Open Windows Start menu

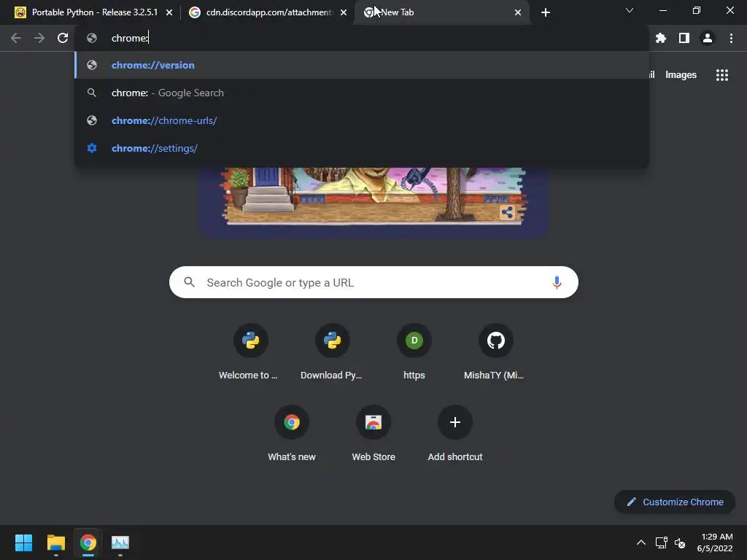click(23, 542)
